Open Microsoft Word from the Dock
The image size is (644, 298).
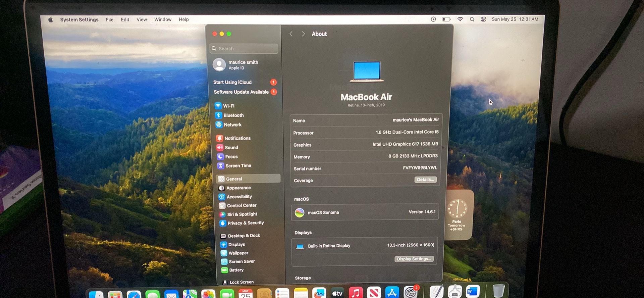pos(473,292)
